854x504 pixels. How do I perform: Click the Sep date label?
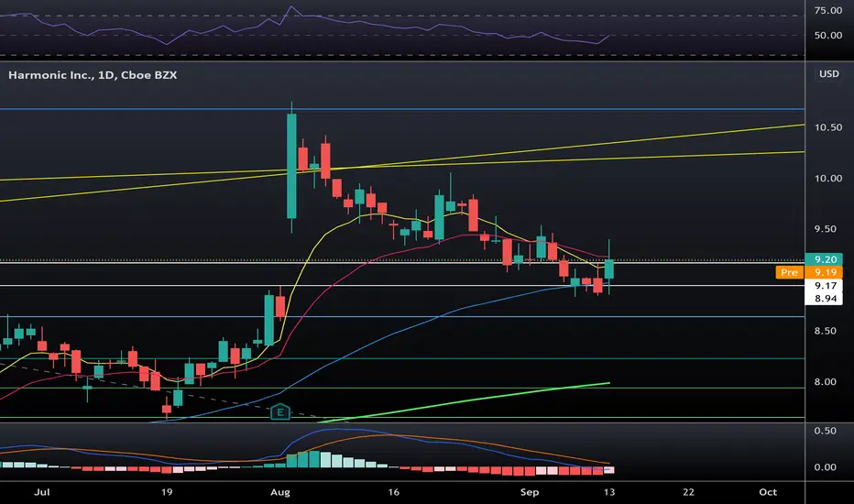[530, 492]
